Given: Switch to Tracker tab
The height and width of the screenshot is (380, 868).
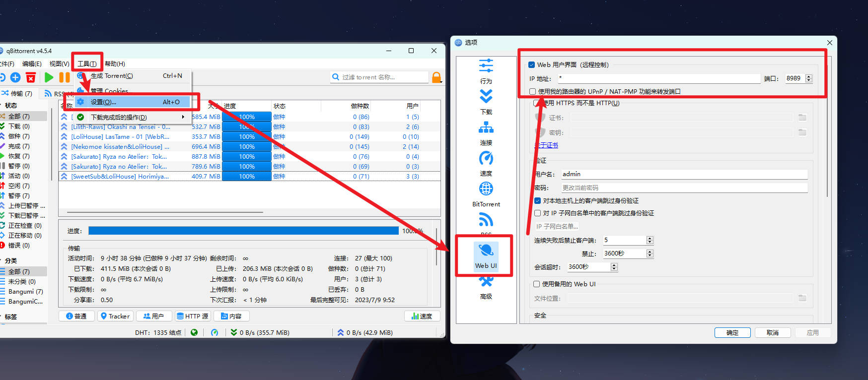Looking at the screenshot, I should coord(115,316).
